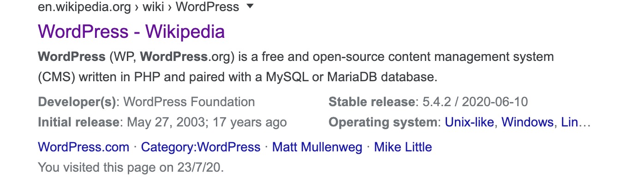Open the "WordPress - Wikipedia" result title
This screenshot has width=644, height=192.
(131, 31)
